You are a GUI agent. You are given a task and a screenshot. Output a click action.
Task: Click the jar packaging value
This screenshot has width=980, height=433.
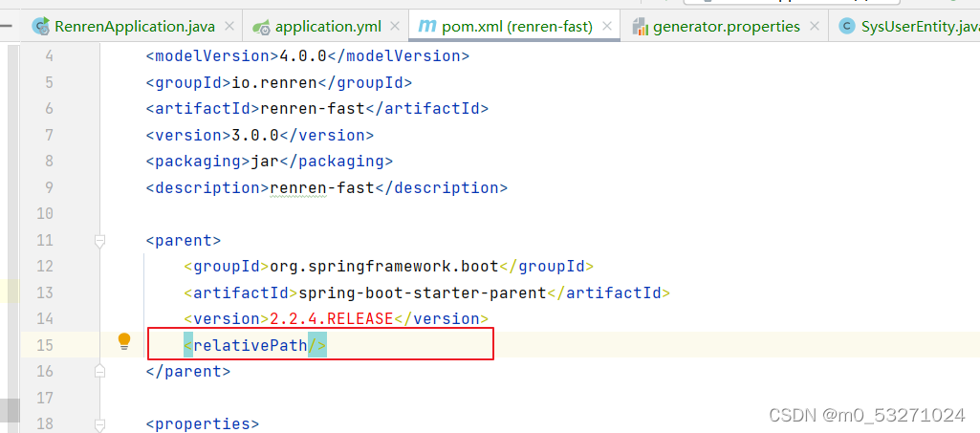[x=265, y=162]
